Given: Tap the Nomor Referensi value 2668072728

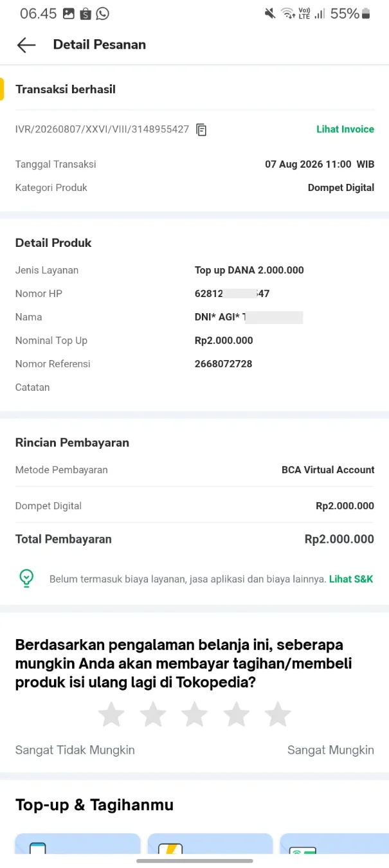Looking at the screenshot, I should tap(223, 364).
